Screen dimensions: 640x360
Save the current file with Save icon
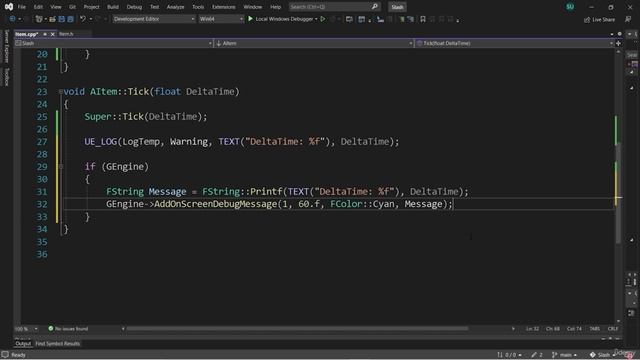(62, 19)
